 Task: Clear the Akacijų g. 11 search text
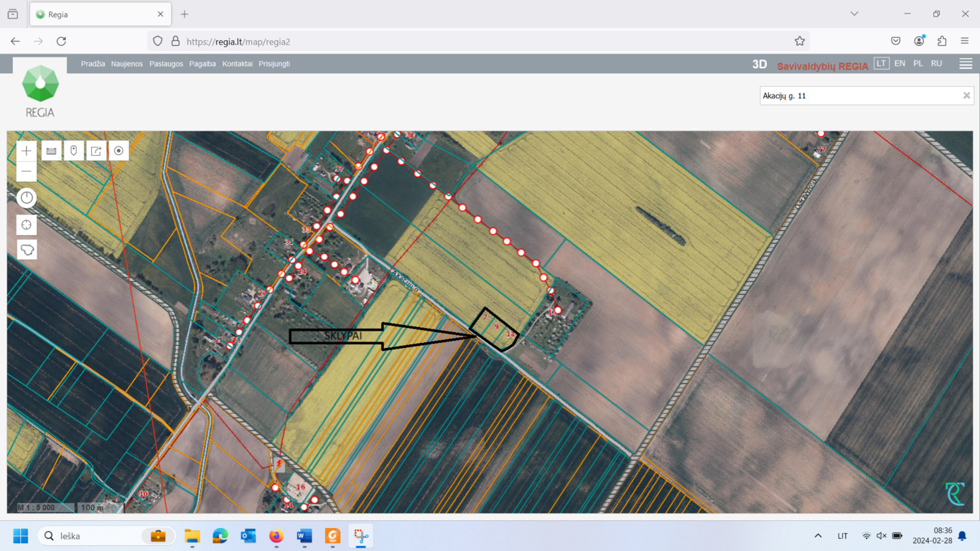pyautogui.click(x=966, y=95)
